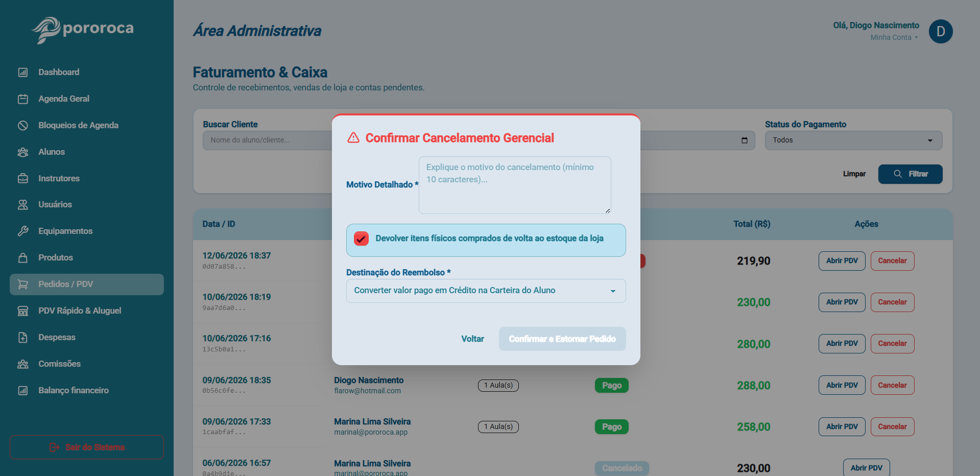980x476 pixels.
Task: Click the Buscar Cliente name input
Action: [x=268, y=140]
